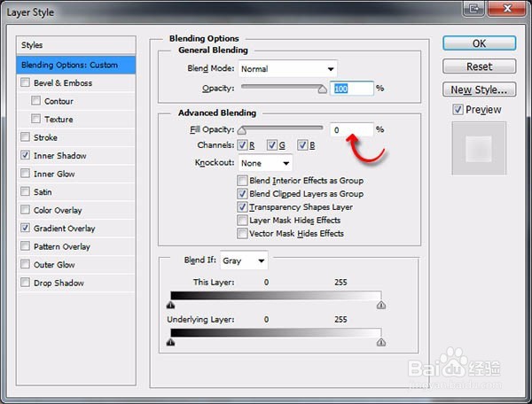Toggle the R channel checkbox
The width and height of the screenshot is (532, 404).
[242, 145]
